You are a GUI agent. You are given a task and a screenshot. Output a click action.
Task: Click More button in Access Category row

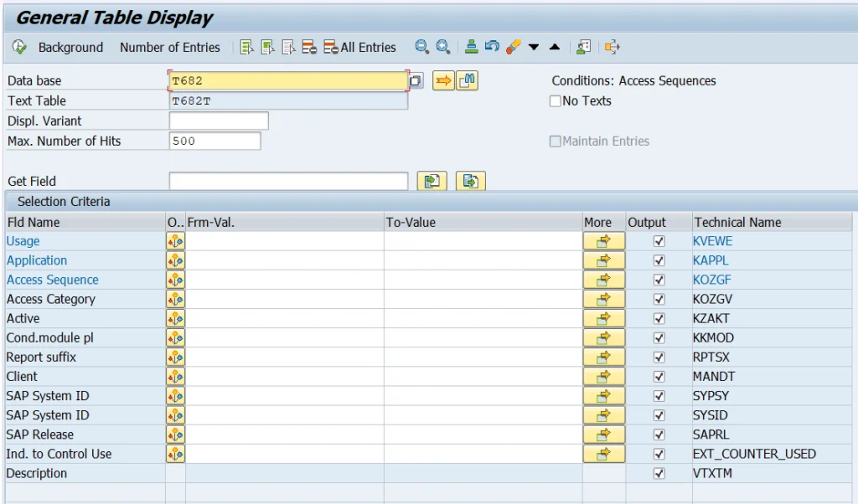[603, 299]
